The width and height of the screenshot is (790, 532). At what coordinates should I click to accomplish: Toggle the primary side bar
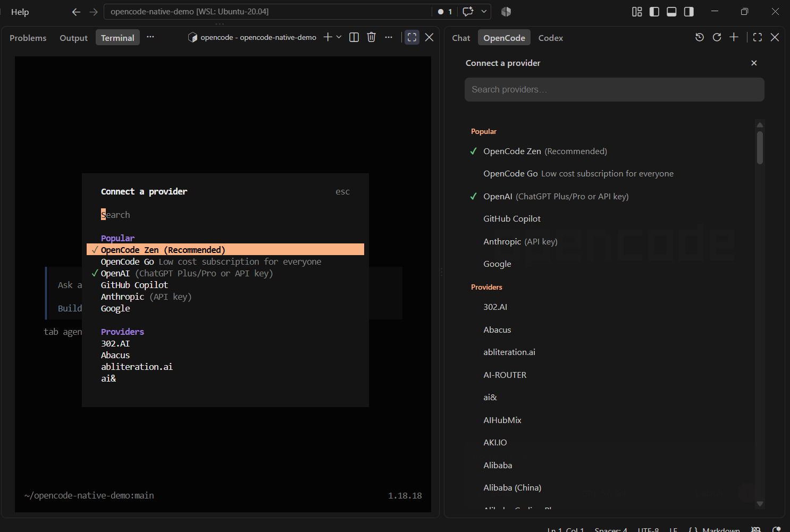654,12
